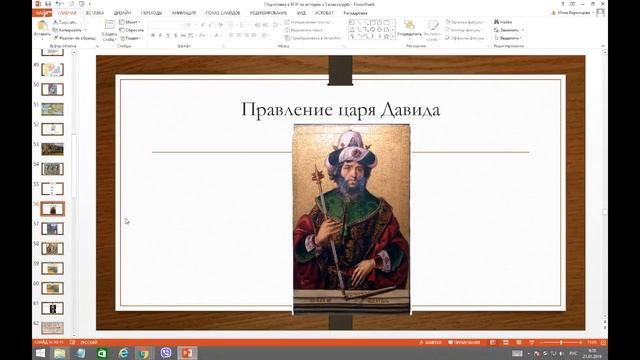Expand the shapes gallery more arrow
The width and height of the screenshot is (640, 360).
click(393, 37)
